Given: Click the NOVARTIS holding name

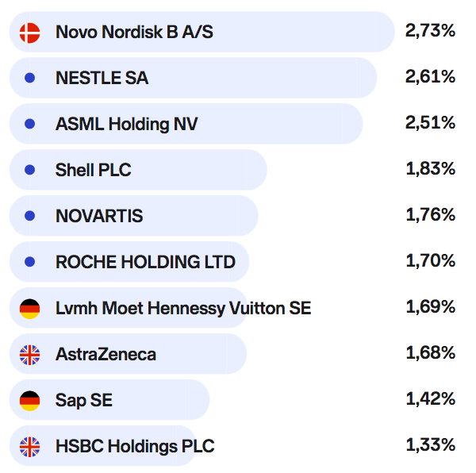Looking at the screenshot, I should point(99,216).
